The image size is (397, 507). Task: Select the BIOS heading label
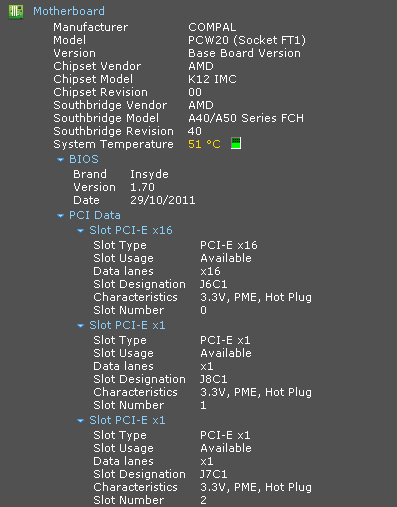point(84,159)
